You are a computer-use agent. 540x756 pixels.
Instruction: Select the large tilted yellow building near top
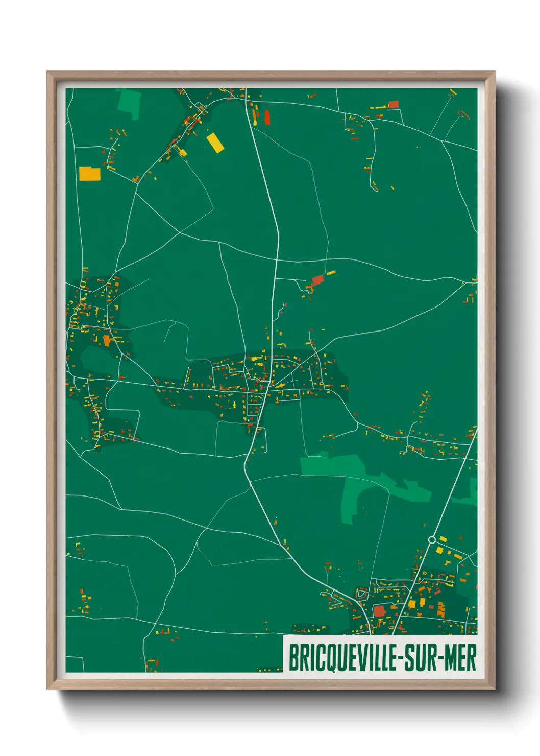coord(215,143)
